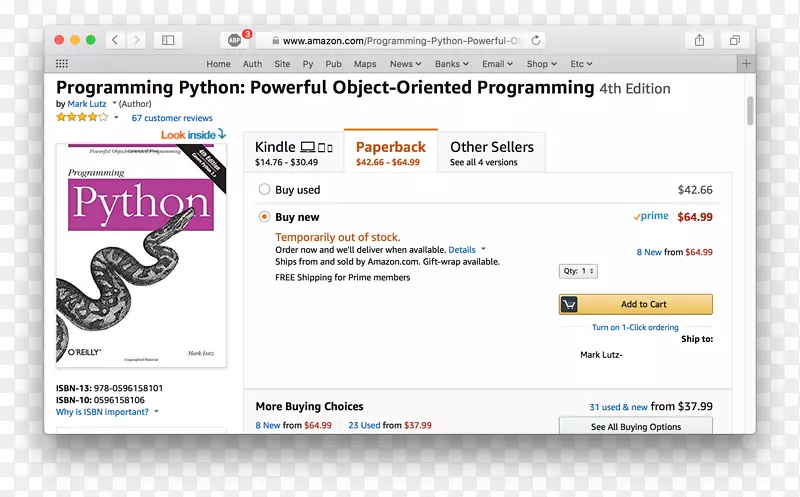This screenshot has width=800, height=497.
Task: Expand the News bookmarks folder
Action: (x=406, y=64)
